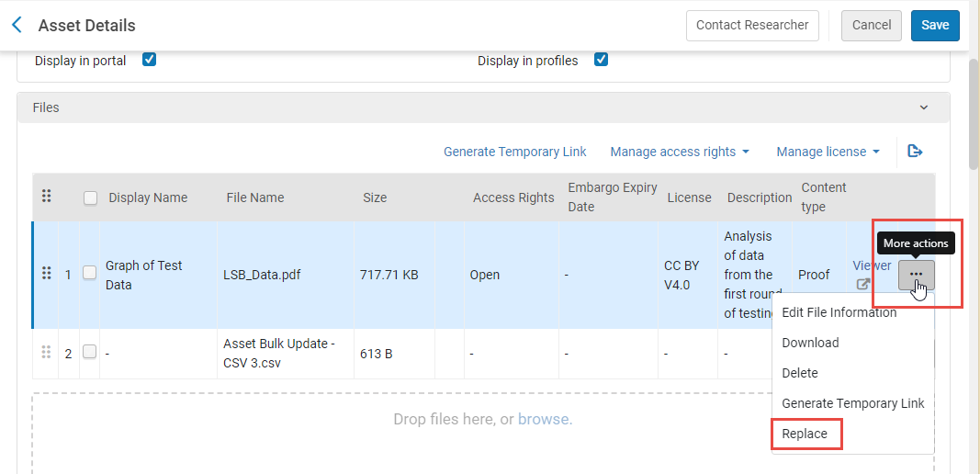
Task: Choose Replace from the actions menu
Action: 805,434
